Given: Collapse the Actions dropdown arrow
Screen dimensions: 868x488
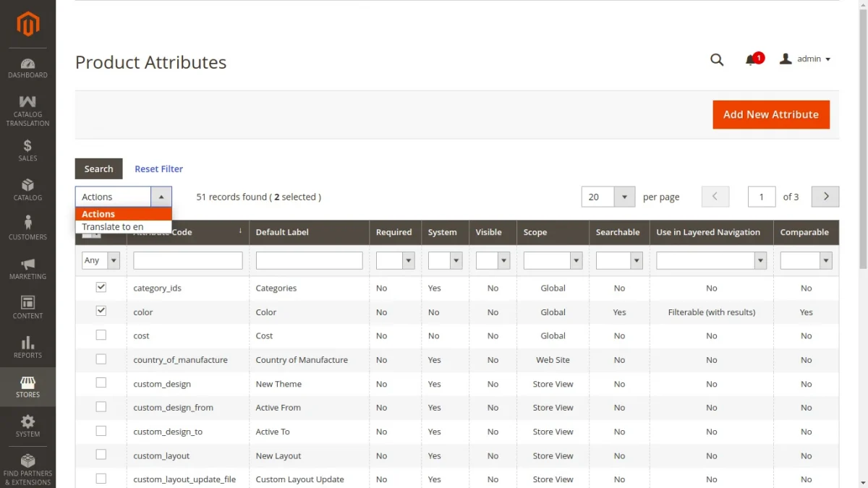Looking at the screenshot, I should coord(162,196).
